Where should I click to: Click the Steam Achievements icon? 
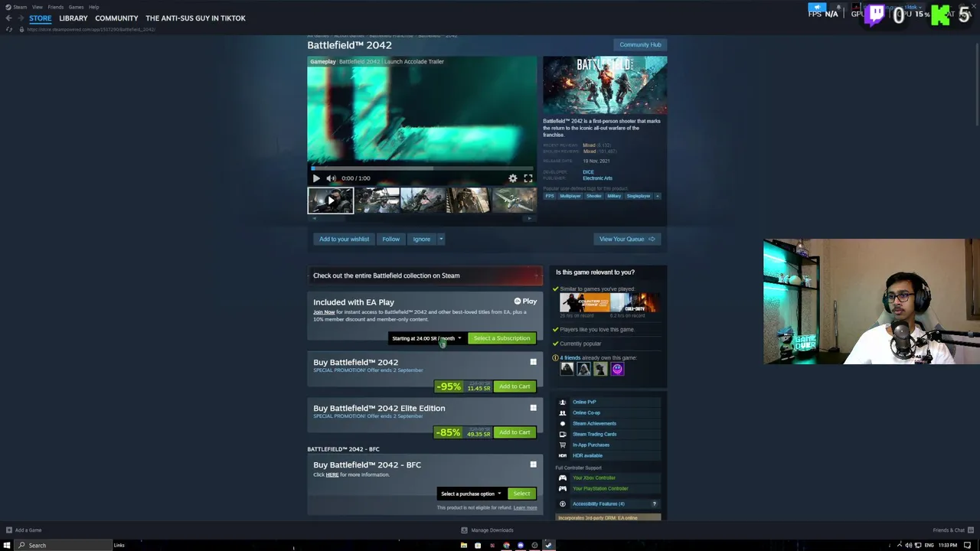[x=563, y=423]
